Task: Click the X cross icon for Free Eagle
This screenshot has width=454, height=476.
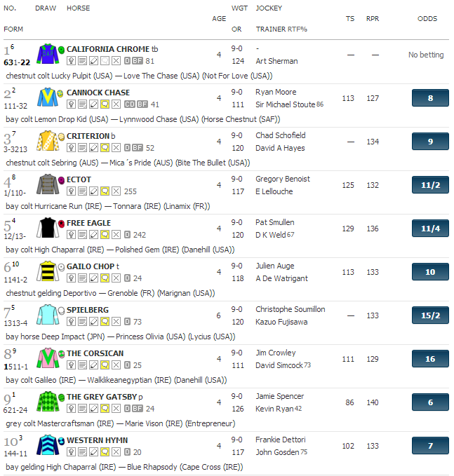Action: click(116, 235)
